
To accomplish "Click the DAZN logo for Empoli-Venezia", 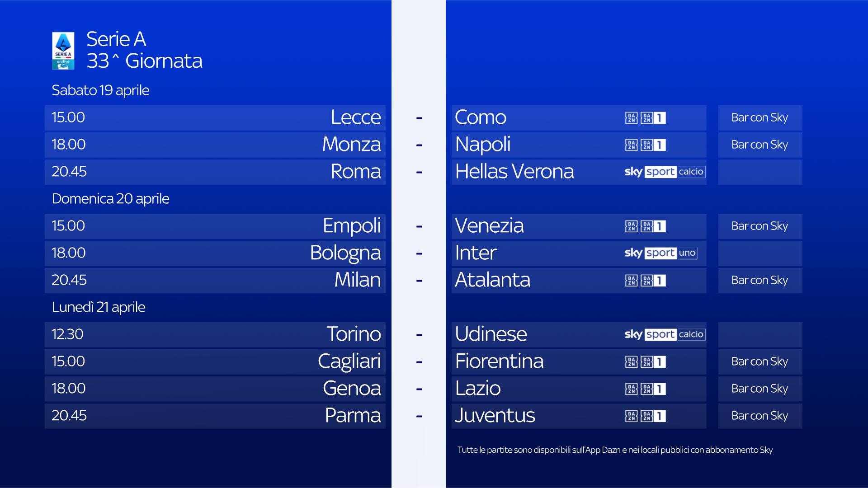I will 631,226.
